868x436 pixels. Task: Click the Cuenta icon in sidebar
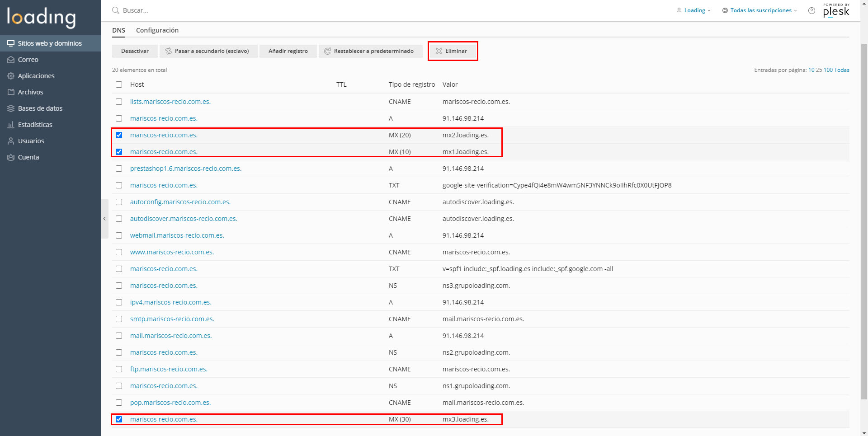point(11,157)
